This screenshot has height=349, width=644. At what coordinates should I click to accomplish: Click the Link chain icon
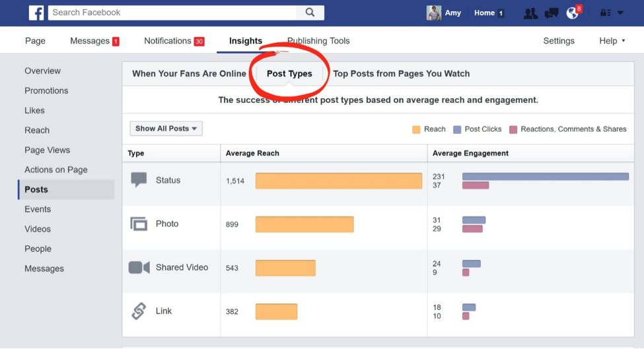(139, 311)
